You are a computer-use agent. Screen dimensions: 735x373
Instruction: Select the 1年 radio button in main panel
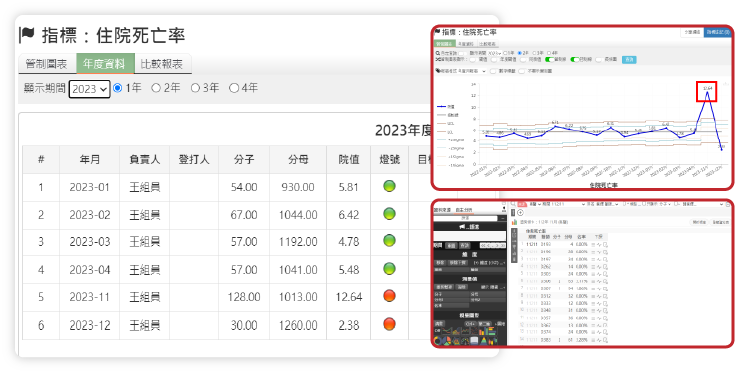[118, 88]
